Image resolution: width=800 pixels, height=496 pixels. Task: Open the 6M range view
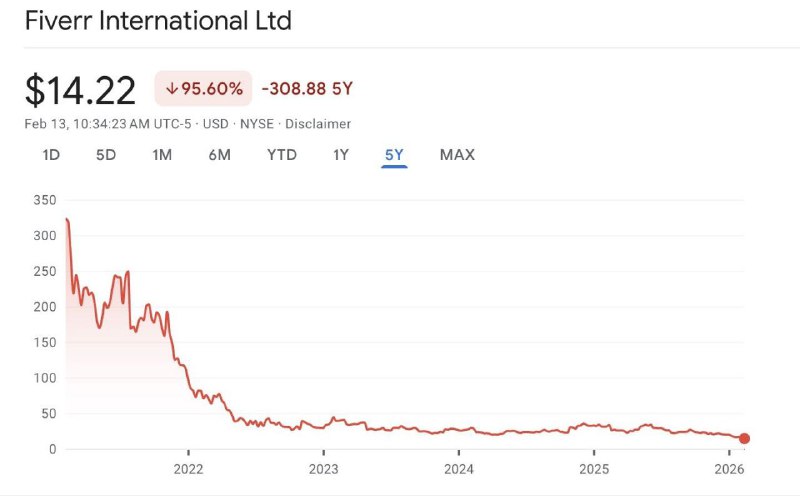click(x=220, y=154)
